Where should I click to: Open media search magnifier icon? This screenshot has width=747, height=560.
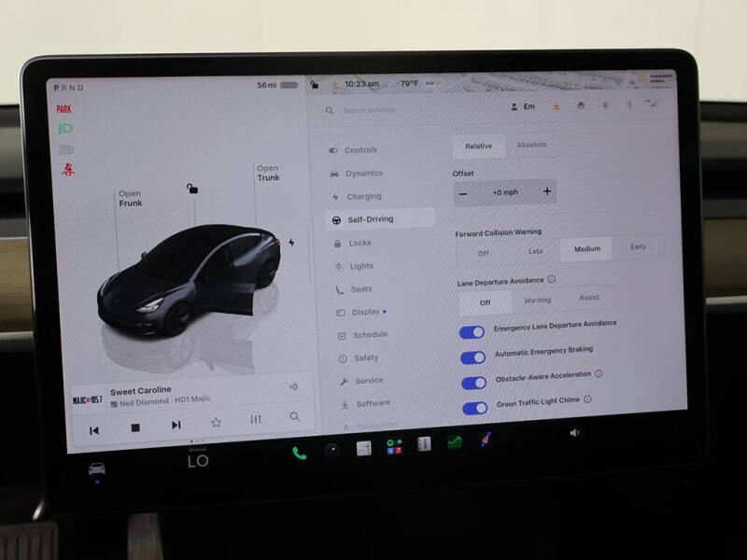[295, 416]
